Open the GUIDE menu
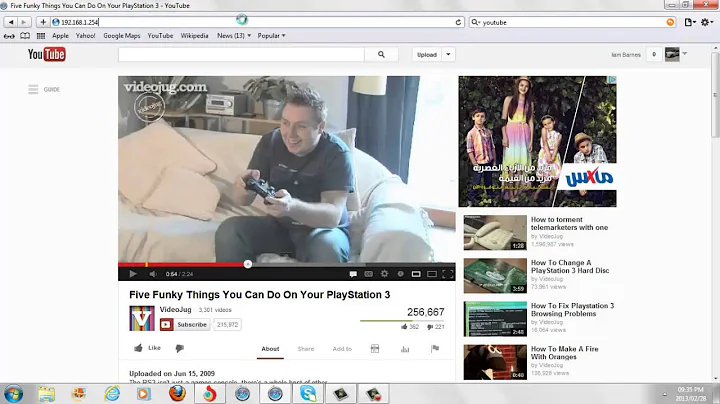The height and width of the screenshot is (404, 720). 44,89
